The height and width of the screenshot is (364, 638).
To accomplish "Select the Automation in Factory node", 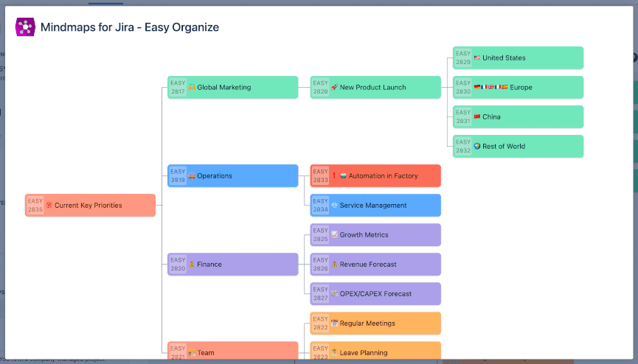I will click(x=375, y=175).
